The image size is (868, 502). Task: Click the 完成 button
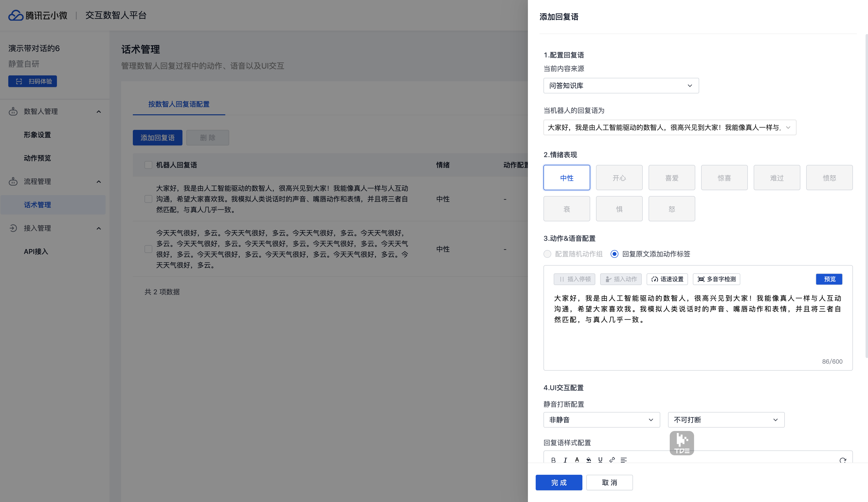pyautogui.click(x=559, y=482)
